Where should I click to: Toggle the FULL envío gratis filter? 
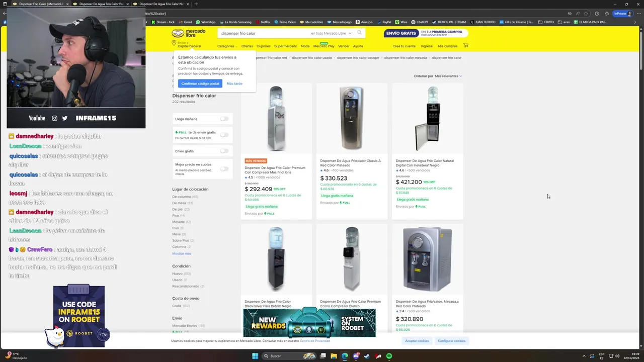click(224, 135)
